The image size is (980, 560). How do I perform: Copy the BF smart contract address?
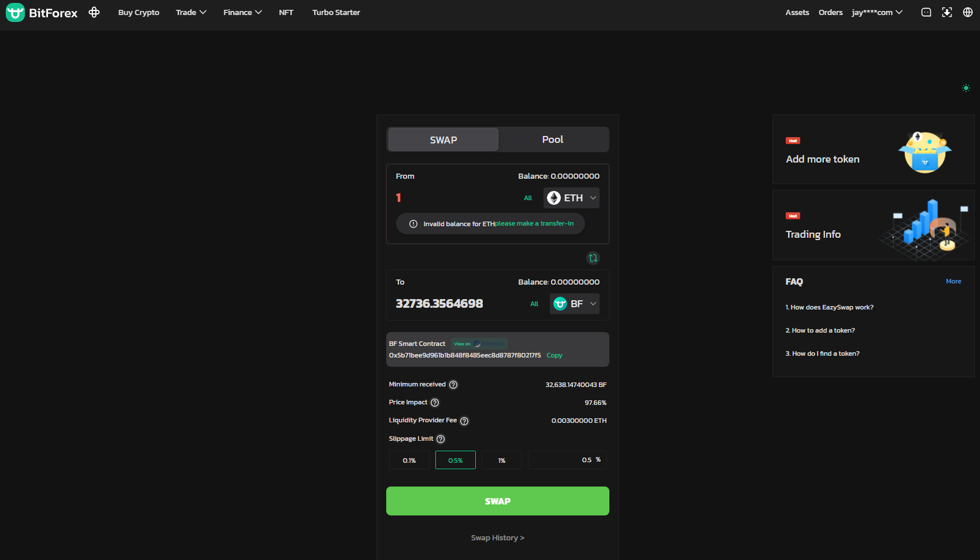click(x=554, y=355)
